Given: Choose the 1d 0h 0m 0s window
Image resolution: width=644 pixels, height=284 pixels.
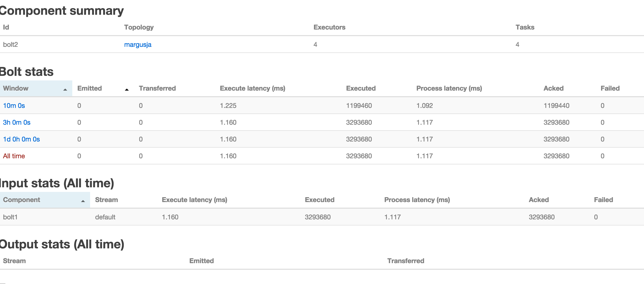Looking at the screenshot, I should point(21,139).
